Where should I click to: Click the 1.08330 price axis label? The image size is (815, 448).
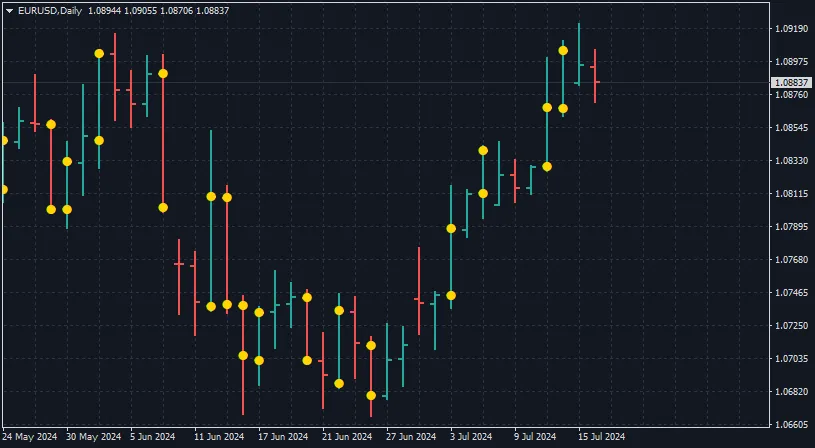pyautogui.click(x=791, y=161)
